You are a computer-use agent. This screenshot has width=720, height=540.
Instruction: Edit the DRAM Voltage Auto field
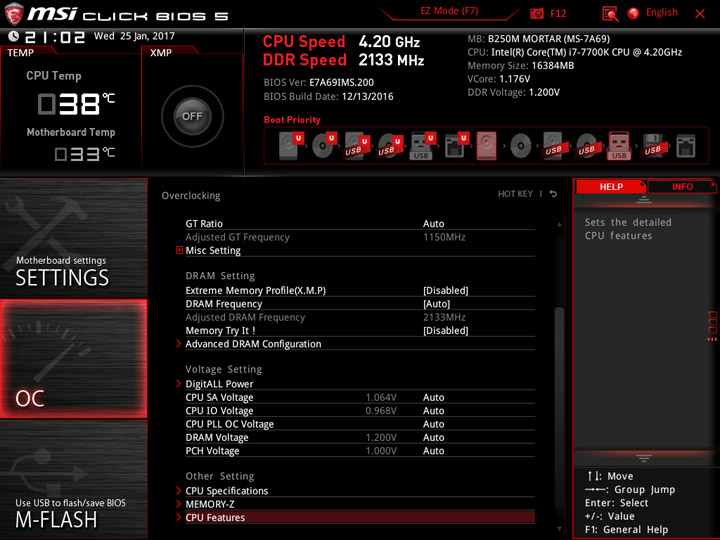(433, 437)
